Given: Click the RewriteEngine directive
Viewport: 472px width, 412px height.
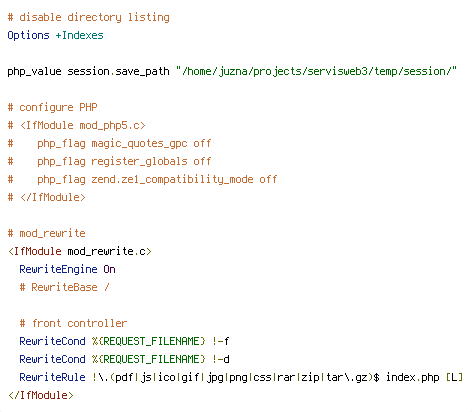Looking at the screenshot, I should coord(58,269).
